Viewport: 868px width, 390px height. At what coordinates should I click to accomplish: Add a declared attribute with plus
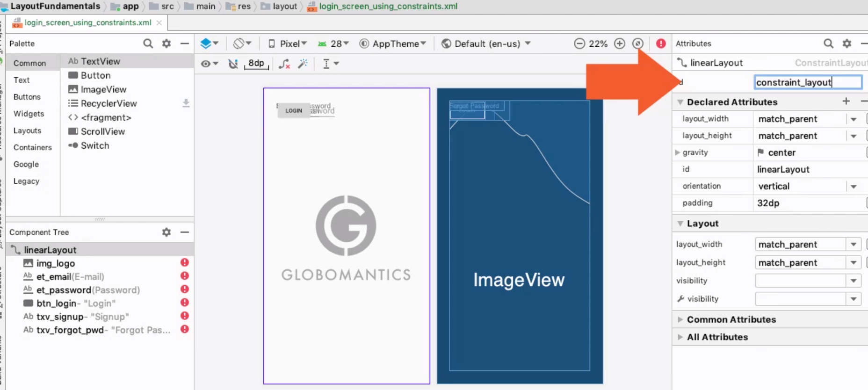pos(846,101)
